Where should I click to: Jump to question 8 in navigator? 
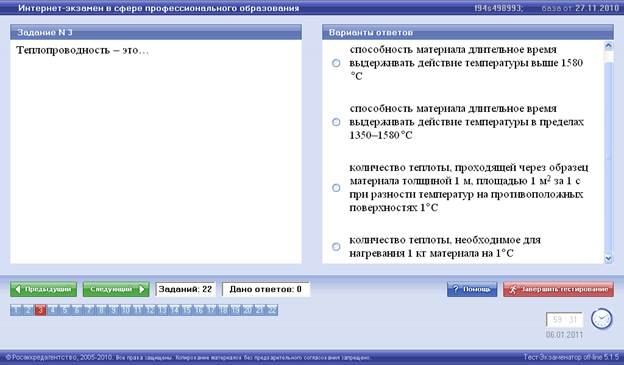point(101,310)
